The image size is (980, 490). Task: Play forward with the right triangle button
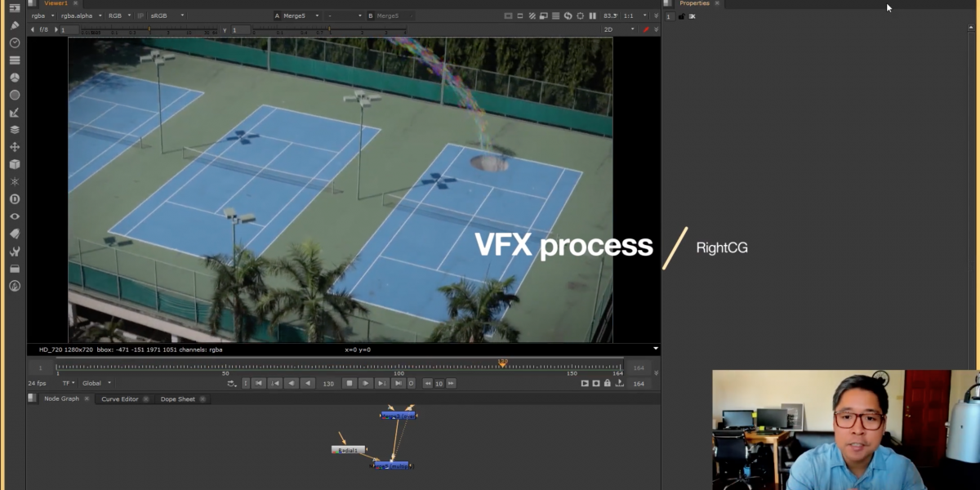tap(366, 383)
